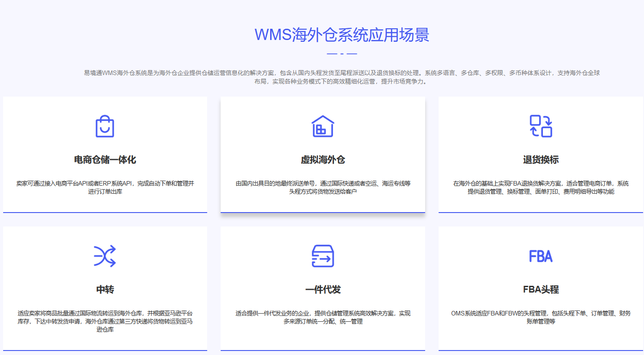Click the warehouse house icon above 虚拟海外仓
The height and width of the screenshot is (355, 644).
pyautogui.click(x=323, y=126)
